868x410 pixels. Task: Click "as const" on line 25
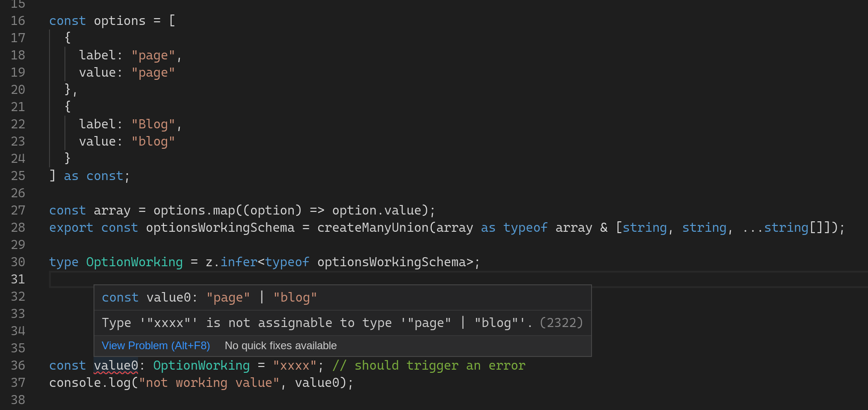(x=93, y=176)
